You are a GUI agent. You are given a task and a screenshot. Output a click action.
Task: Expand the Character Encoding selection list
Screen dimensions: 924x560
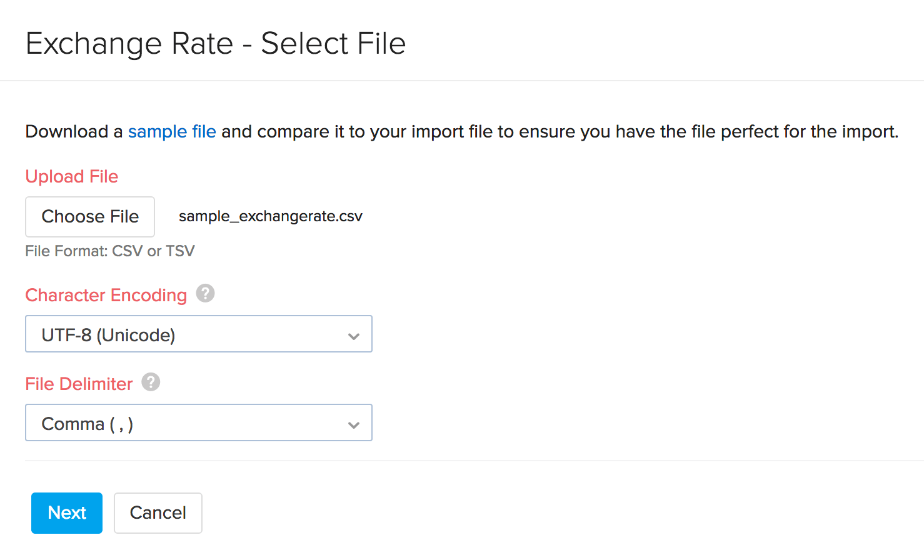pyautogui.click(x=199, y=334)
